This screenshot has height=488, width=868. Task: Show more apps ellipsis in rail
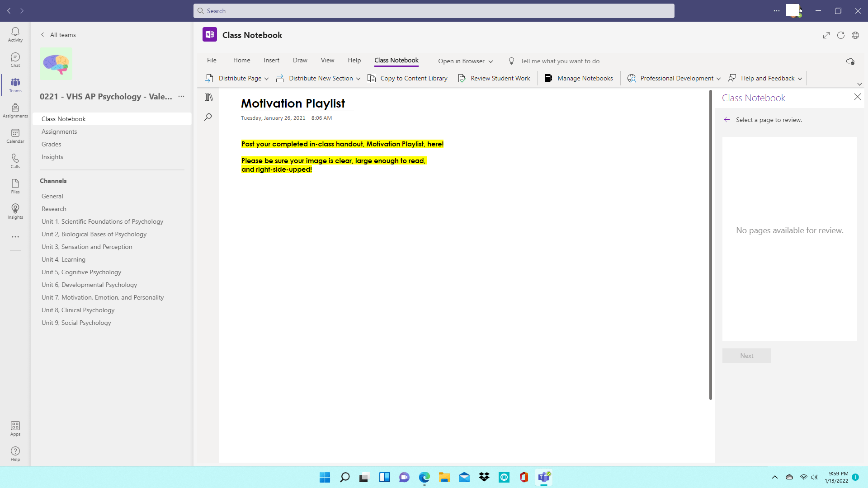[15, 237]
